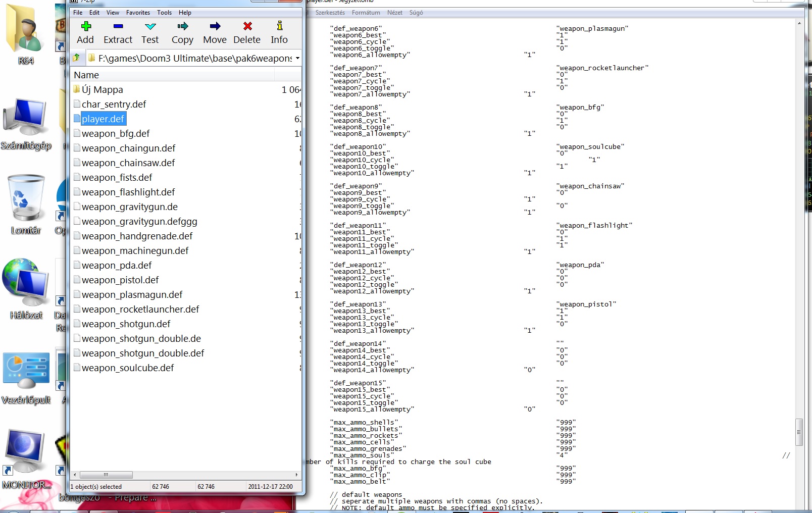This screenshot has width=812, height=513.
Task: Click the Notepad scroll up arrow
Action: pyautogui.click(x=799, y=23)
